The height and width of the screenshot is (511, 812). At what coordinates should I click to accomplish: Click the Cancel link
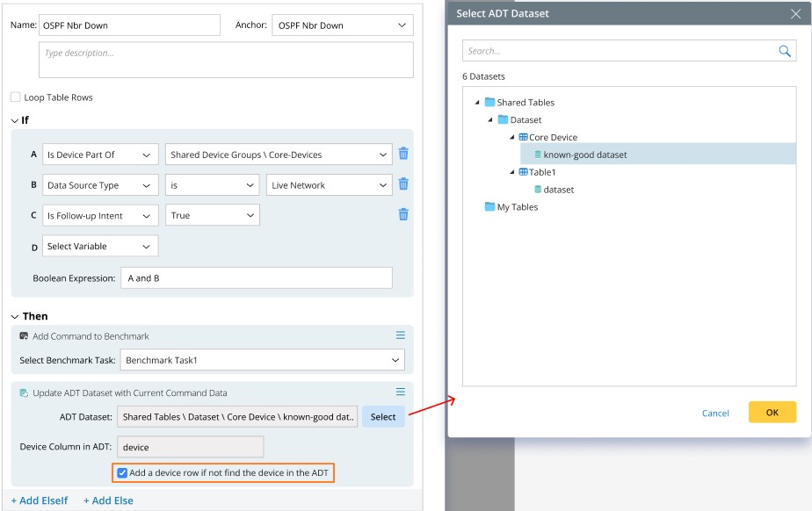pos(715,414)
